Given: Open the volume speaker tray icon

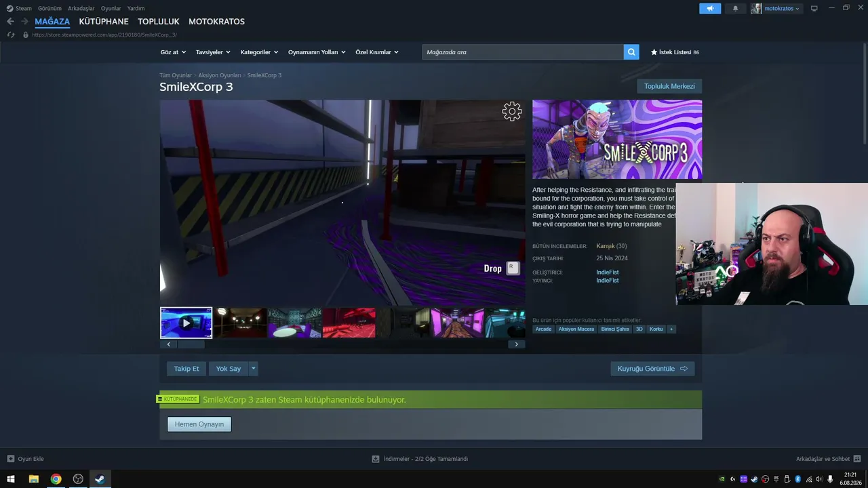Looking at the screenshot, I should pos(820,479).
